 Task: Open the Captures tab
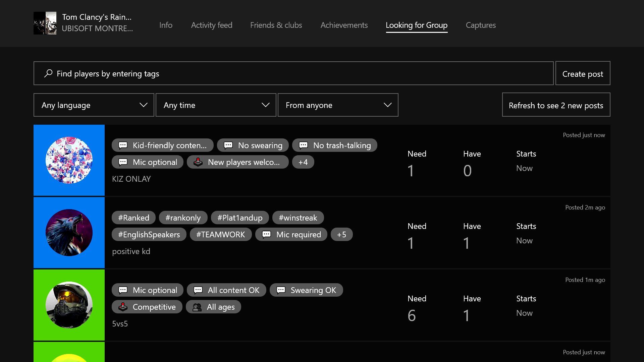480,25
